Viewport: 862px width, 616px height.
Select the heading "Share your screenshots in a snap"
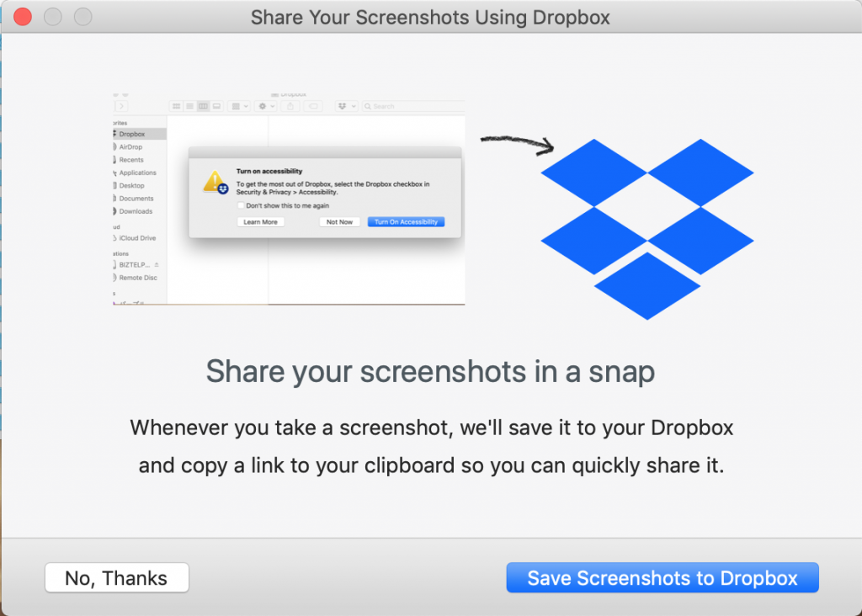430,371
